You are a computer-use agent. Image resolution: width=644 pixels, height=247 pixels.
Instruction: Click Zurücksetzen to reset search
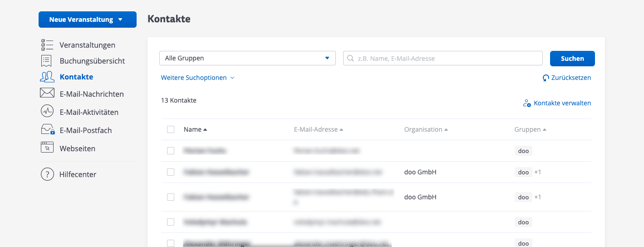567,78
